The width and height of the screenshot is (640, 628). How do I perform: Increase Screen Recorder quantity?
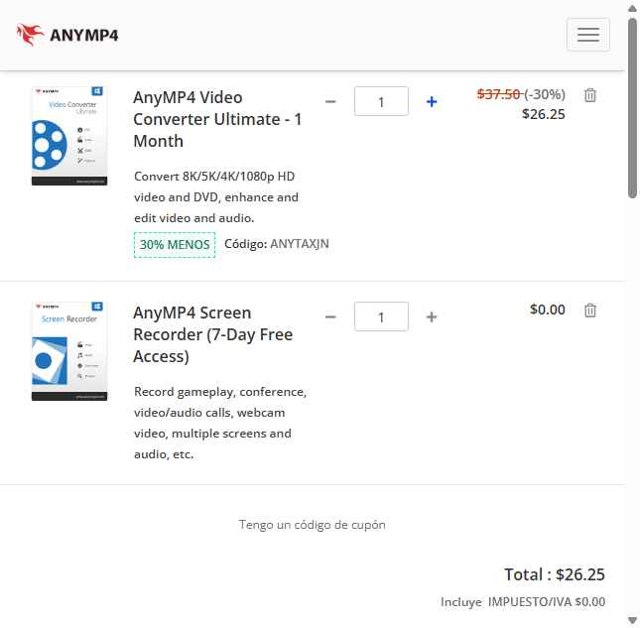431,317
